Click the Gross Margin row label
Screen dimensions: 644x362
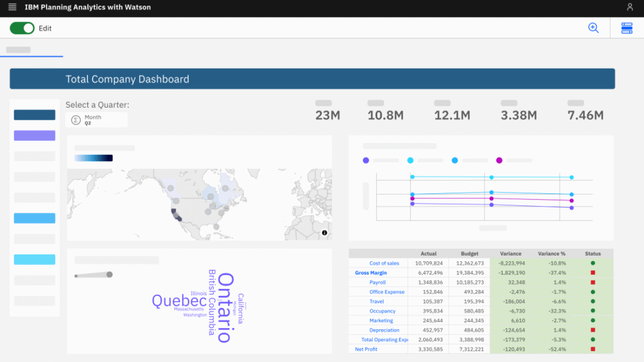370,273
